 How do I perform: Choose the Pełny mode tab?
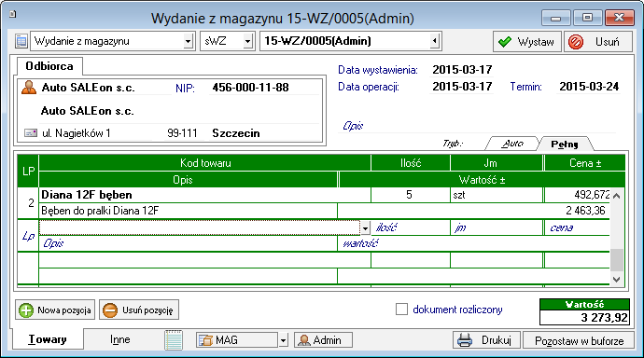[x=566, y=144]
